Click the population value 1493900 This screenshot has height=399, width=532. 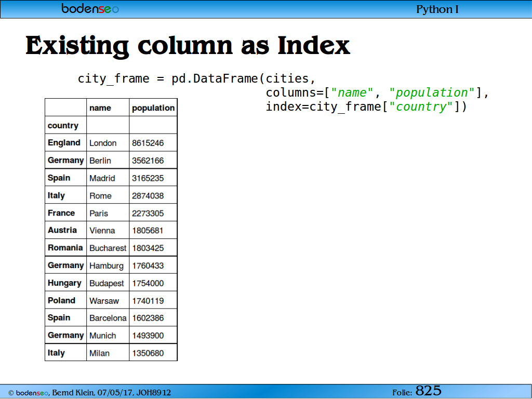tap(153, 336)
